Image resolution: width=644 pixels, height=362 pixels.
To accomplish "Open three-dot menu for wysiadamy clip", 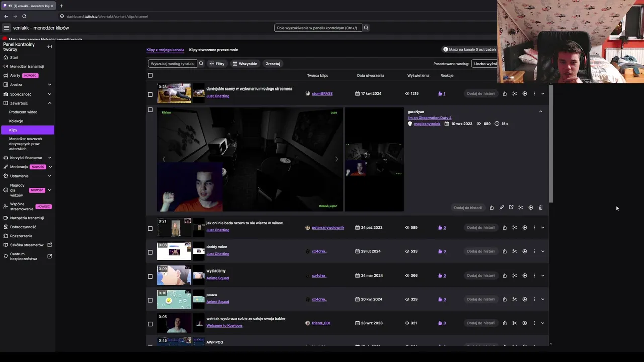I will pyautogui.click(x=534, y=276).
